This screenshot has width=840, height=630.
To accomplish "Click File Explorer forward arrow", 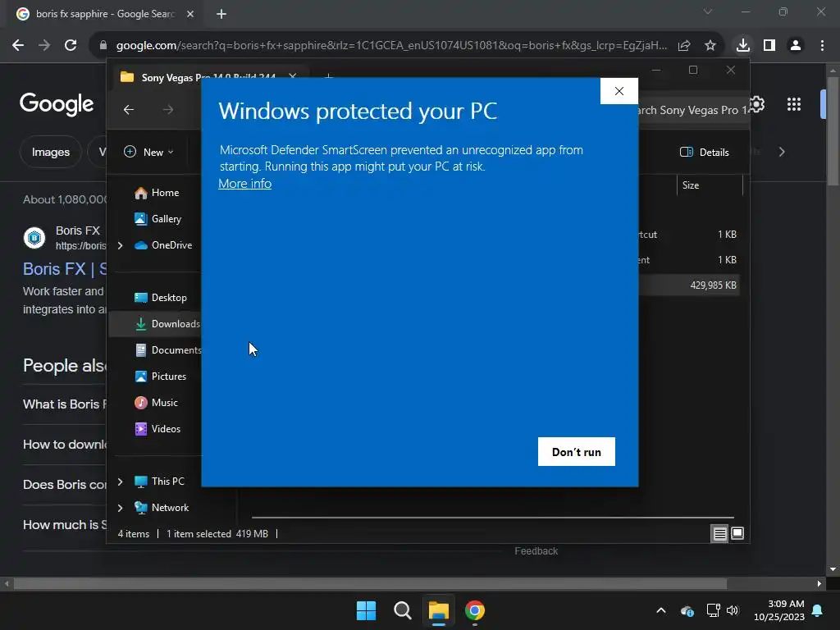I will [x=168, y=110].
